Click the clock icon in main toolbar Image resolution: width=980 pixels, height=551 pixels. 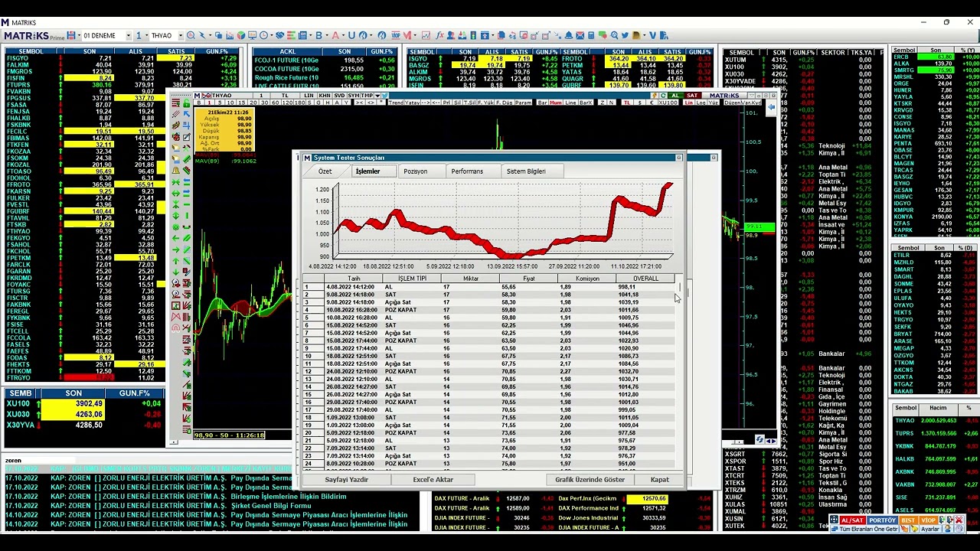click(263, 35)
